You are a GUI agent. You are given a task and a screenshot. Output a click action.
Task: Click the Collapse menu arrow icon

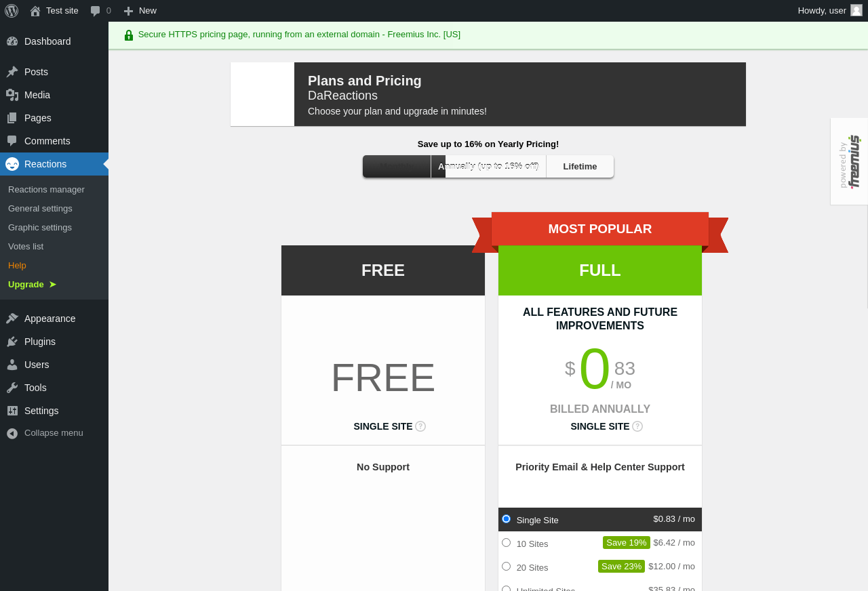tap(12, 433)
